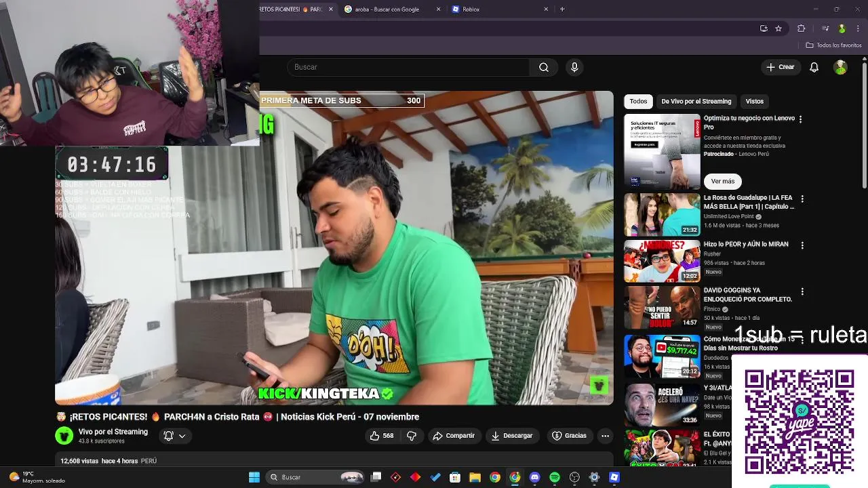Screen dimensions: 868x488
Task: Open Discord from the taskbar
Action: click(x=535, y=477)
